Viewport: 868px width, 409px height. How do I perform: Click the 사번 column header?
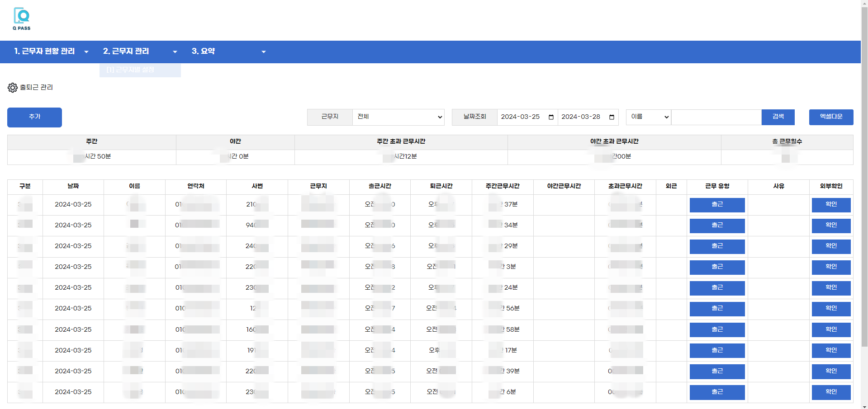[257, 186]
